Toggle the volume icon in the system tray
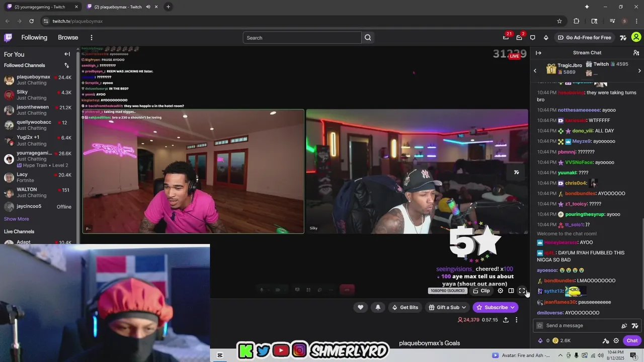644x362 pixels. pos(601,355)
